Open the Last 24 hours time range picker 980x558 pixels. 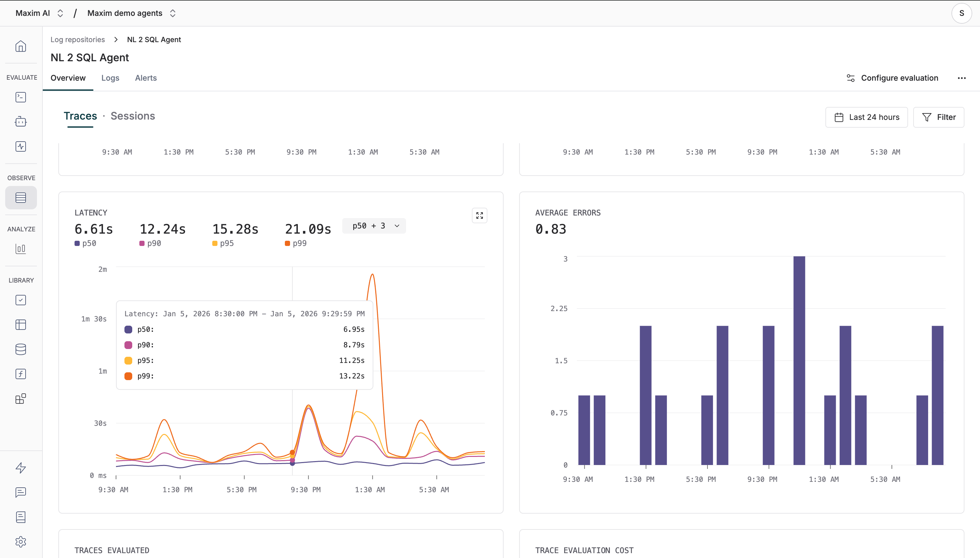point(866,117)
